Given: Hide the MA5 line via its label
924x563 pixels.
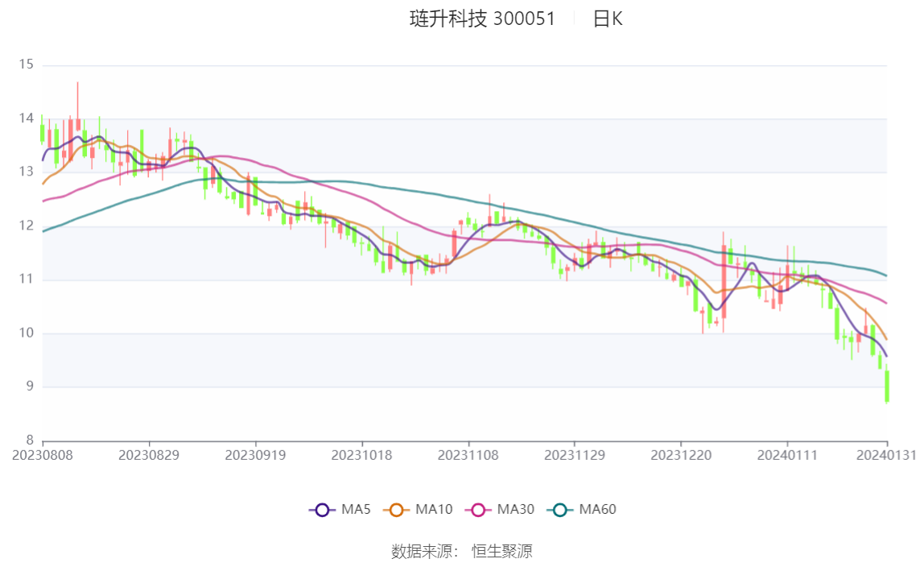Looking at the screenshot, I should [x=356, y=509].
